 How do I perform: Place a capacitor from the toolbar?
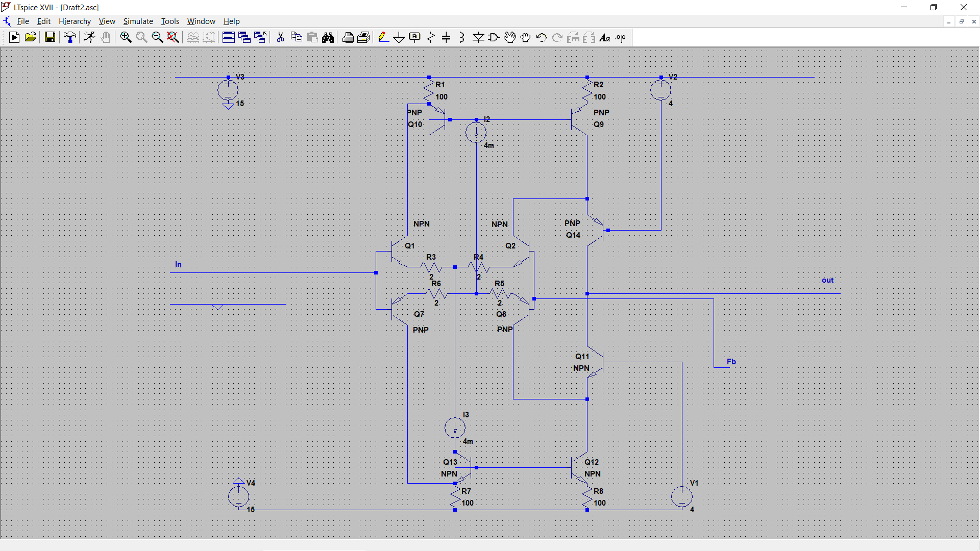click(x=446, y=37)
